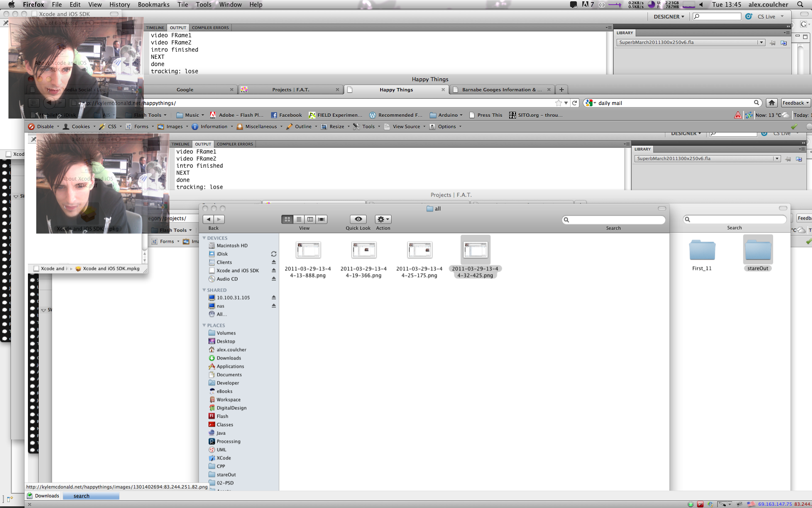Click the search go magnifier button
Viewport: 812px width, 508px height.
pyautogui.click(x=757, y=103)
